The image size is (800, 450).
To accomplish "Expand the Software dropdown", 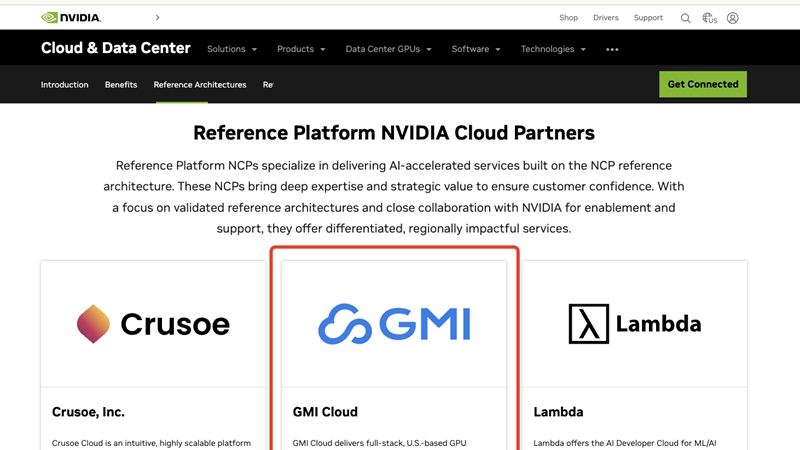I will (x=476, y=49).
